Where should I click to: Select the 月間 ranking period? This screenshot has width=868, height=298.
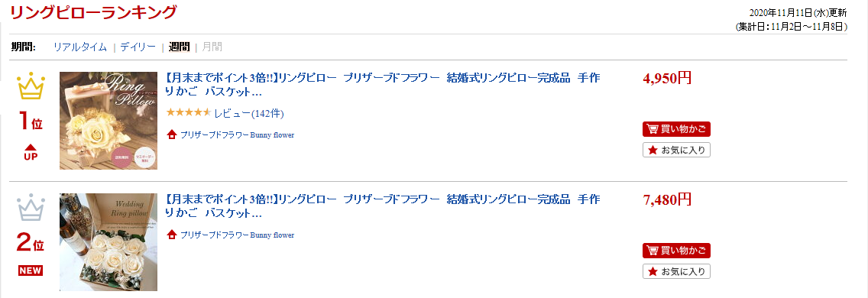(212, 47)
